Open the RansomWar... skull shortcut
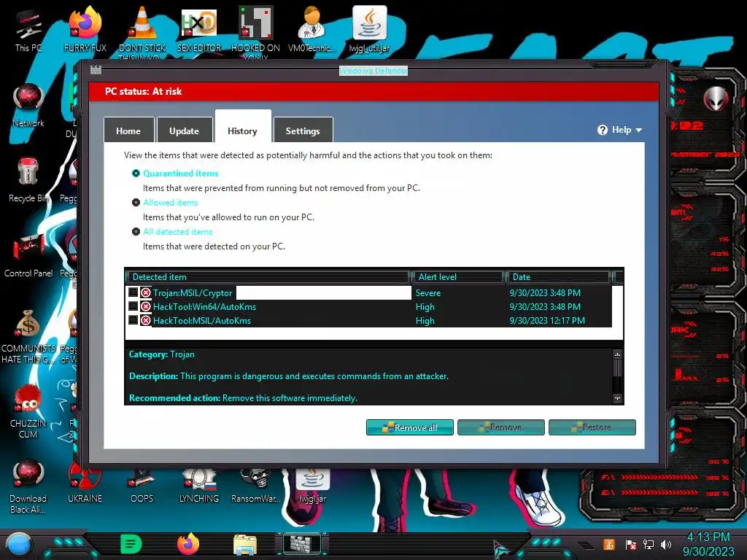Image resolution: width=747 pixels, height=560 pixels. click(256, 484)
